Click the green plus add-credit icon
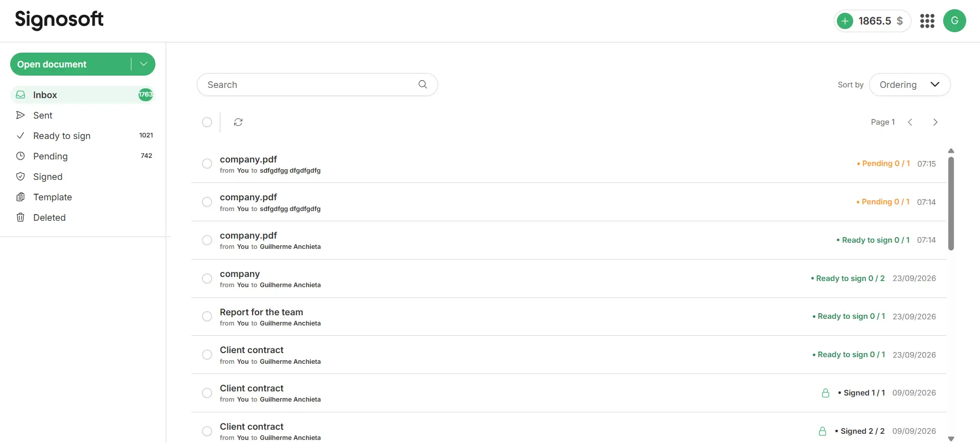 pos(845,21)
